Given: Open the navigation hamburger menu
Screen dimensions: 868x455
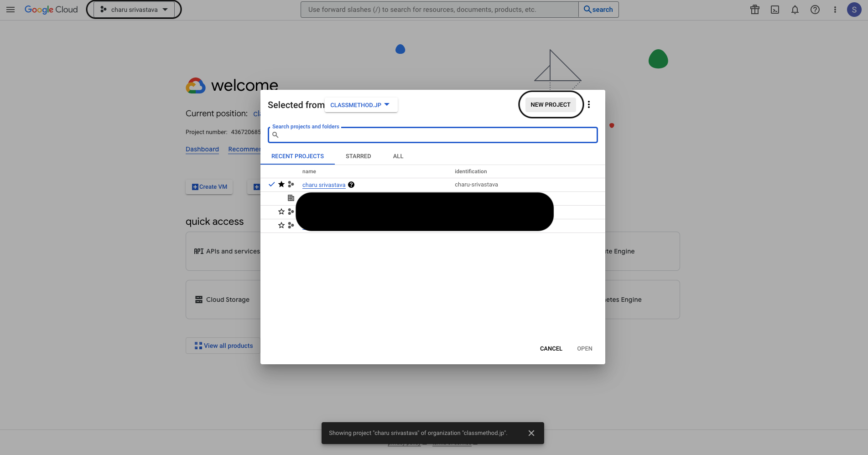Looking at the screenshot, I should point(10,10).
